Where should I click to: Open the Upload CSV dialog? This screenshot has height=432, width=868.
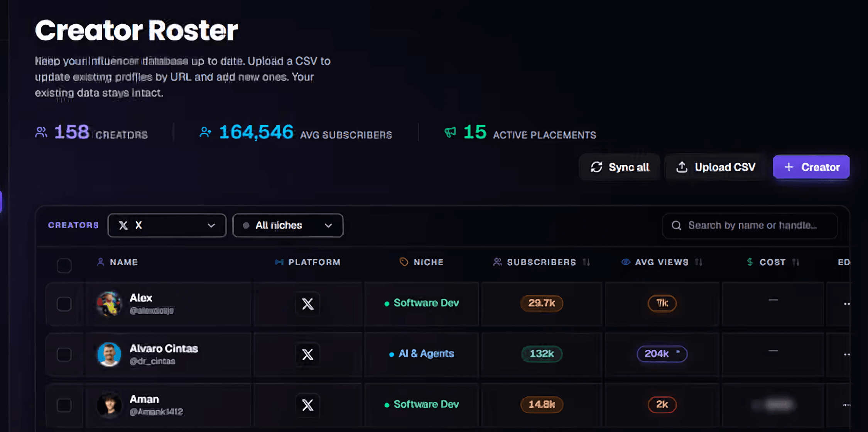716,167
